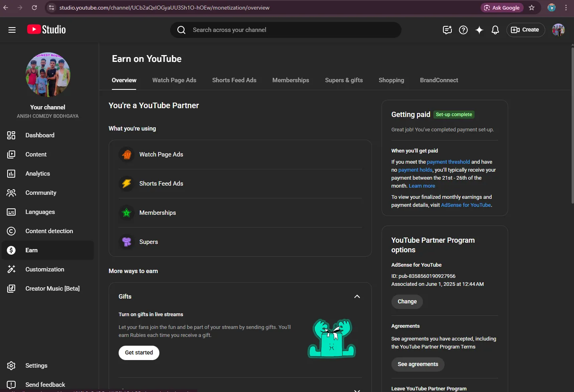Open the notifications bell

pyautogui.click(x=495, y=30)
